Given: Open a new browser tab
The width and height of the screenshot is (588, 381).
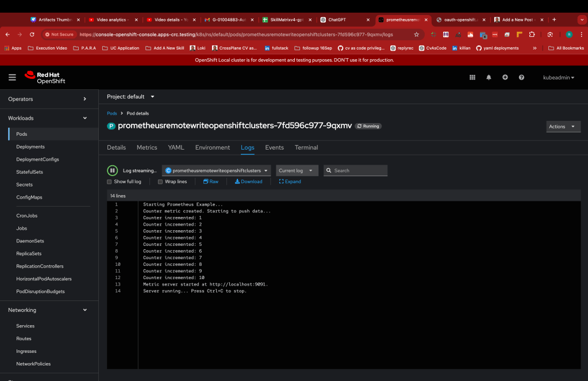Looking at the screenshot, I should (x=554, y=20).
